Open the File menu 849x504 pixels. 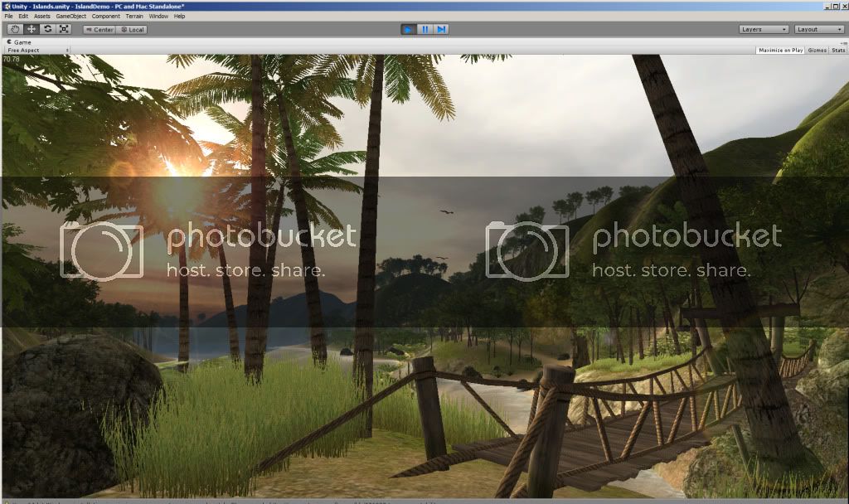pyautogui.click(x=8, y=17)
